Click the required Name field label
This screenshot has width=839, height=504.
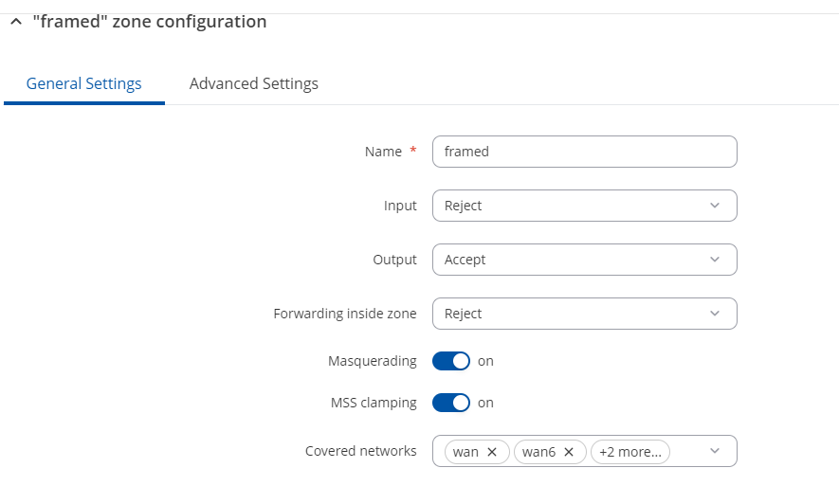[383, 152]
